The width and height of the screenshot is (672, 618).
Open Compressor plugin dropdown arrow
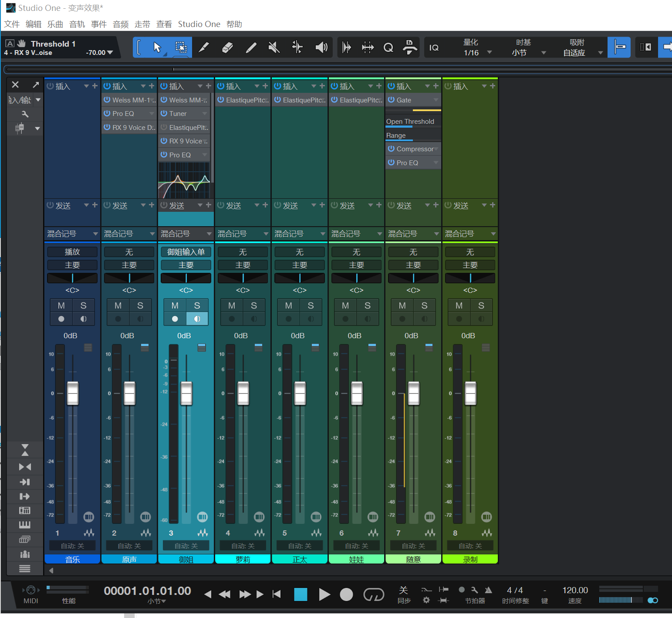coord(436,149)
